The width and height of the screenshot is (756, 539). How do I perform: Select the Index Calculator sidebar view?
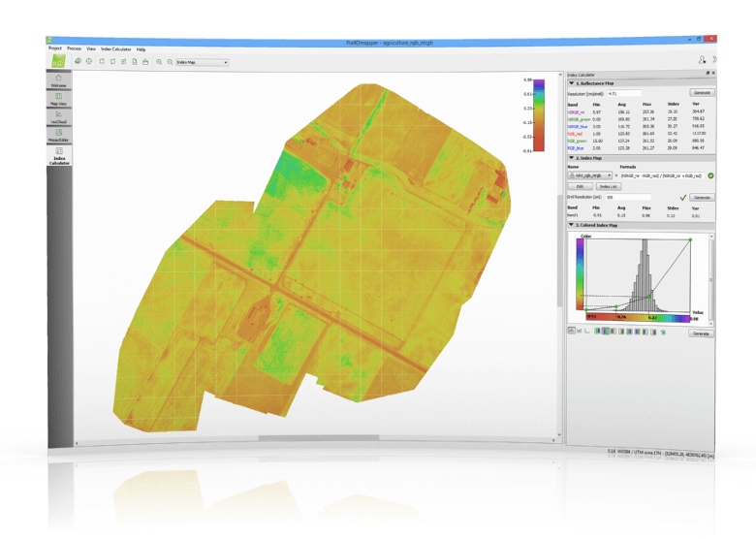point(59,156)
